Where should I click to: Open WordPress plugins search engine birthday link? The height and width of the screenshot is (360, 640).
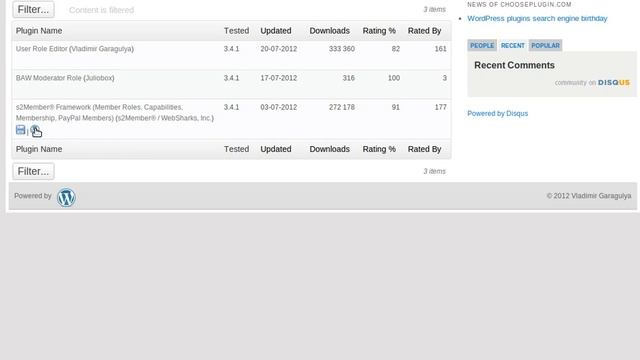pos(537,18)
